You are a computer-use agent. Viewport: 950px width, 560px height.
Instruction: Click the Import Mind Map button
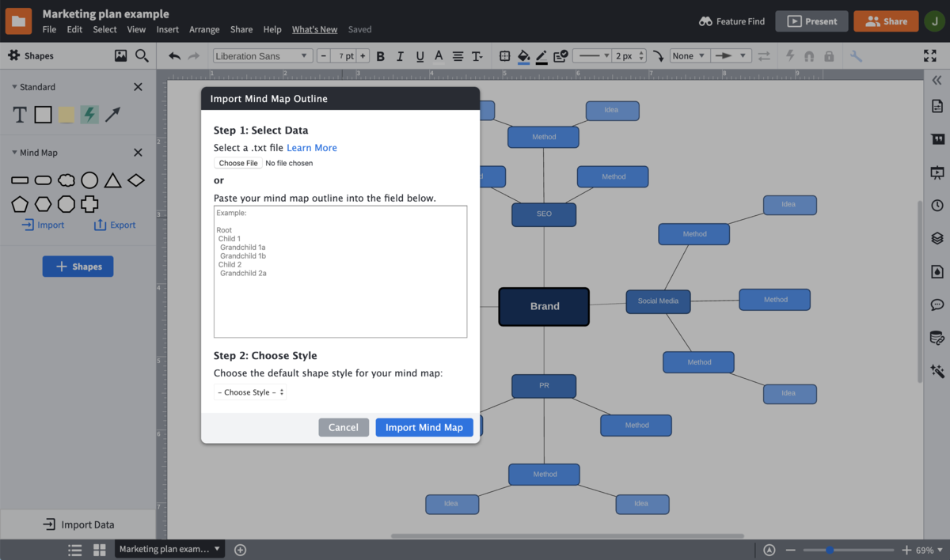(x=424, y=427)
